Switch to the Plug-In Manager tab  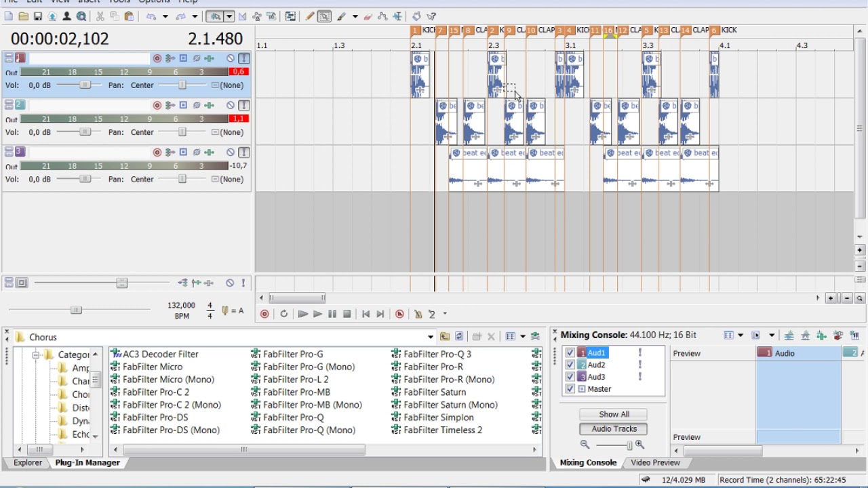tap(87, 462)
